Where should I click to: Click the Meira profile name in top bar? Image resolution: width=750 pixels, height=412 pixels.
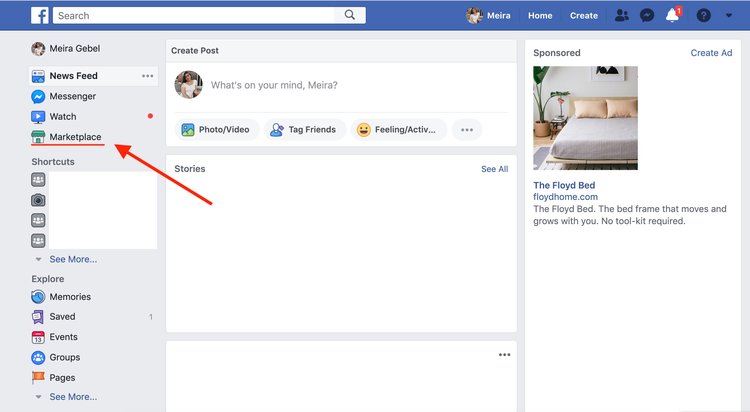pyautogui.click(x=498, y=15)
